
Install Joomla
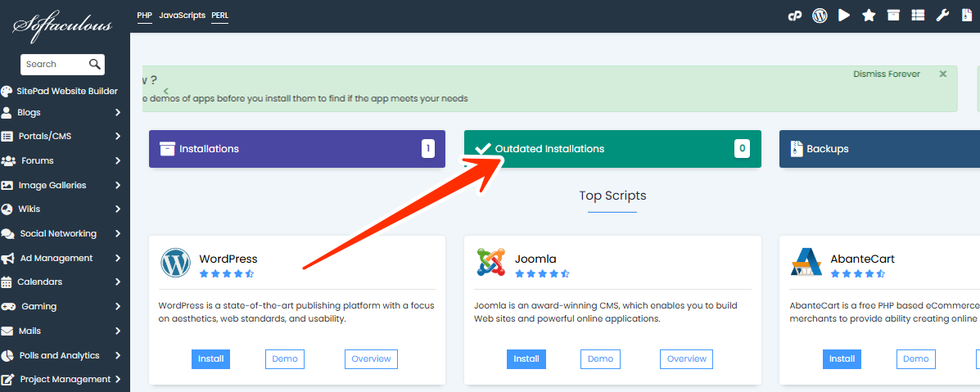526,359
